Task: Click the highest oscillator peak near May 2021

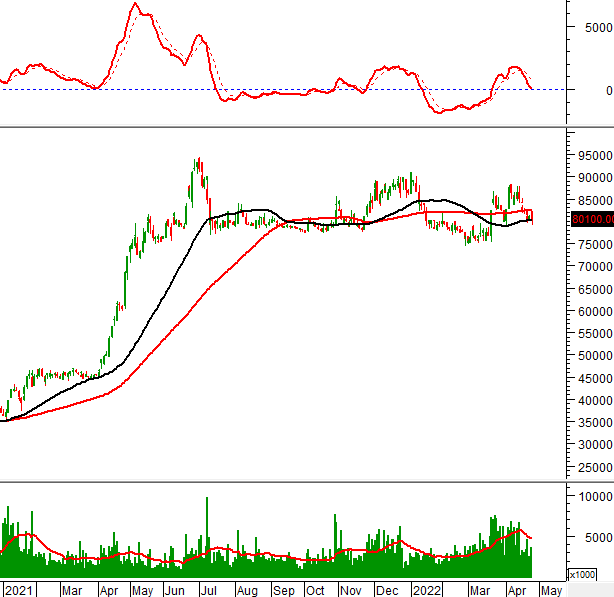Action: pos(136,4)
